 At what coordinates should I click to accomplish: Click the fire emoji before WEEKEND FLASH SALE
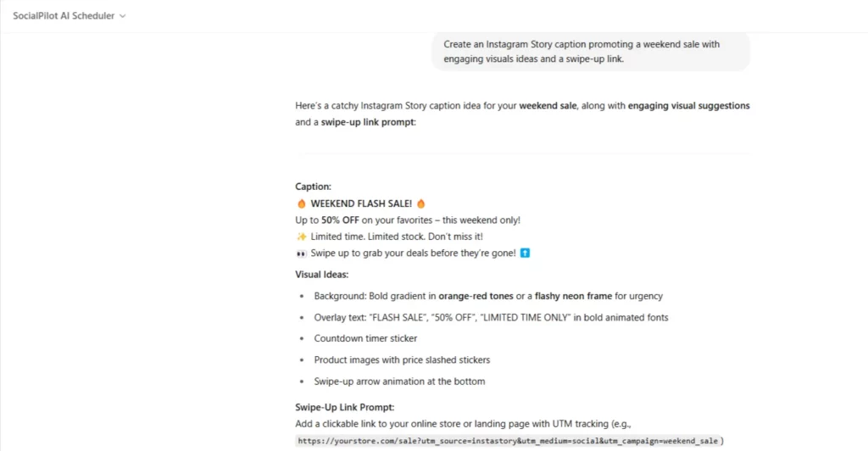pyautogui.click(x=301, y=203)
